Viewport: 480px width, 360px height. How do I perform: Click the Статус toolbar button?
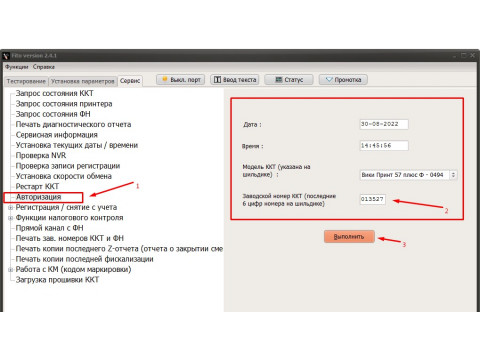point(289,80)
